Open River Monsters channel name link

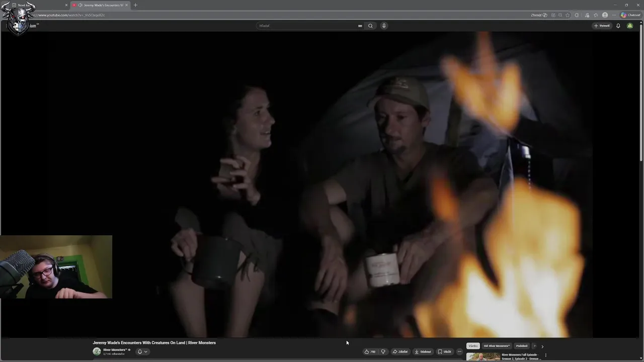(115, 349)
